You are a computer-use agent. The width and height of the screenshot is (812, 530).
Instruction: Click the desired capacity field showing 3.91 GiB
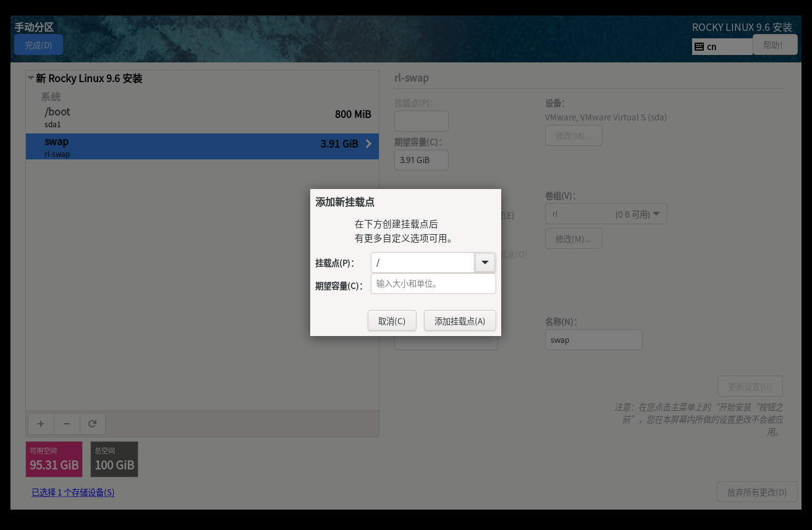click(421, 160)
